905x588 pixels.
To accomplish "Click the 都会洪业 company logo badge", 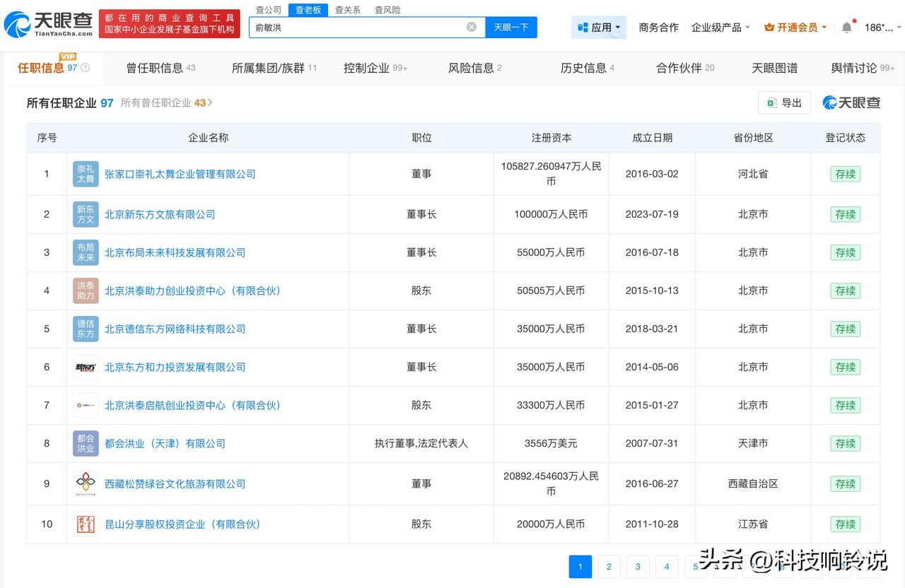I will pos(86,444).
